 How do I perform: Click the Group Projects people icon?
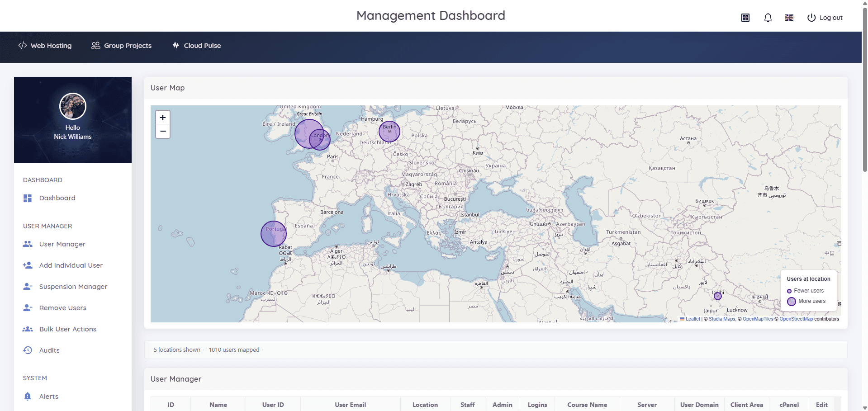tap(95, 45)
